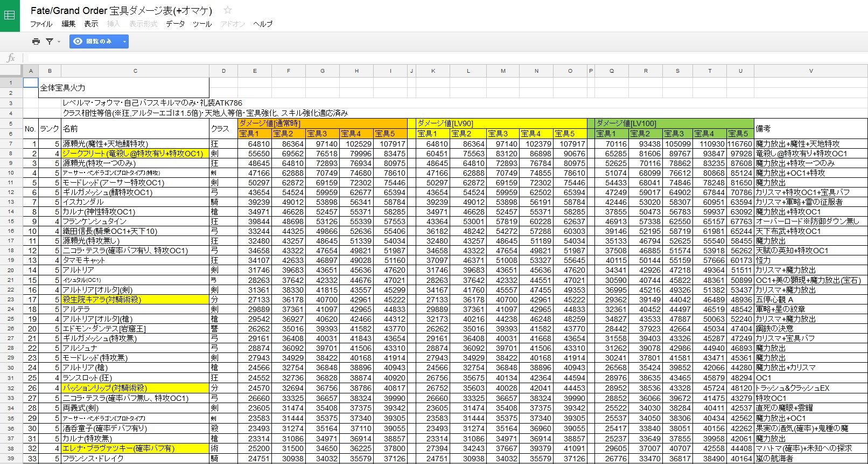Select the yellow エレナ・ブラヴァツキー cell
This screenshot has width=868, height=464.
click(135, 448)
